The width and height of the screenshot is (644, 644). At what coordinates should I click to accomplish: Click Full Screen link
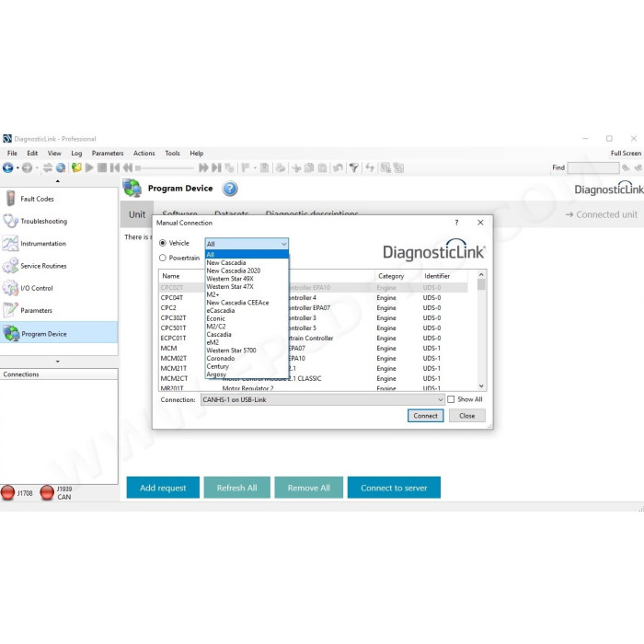[x=626, y=154]
